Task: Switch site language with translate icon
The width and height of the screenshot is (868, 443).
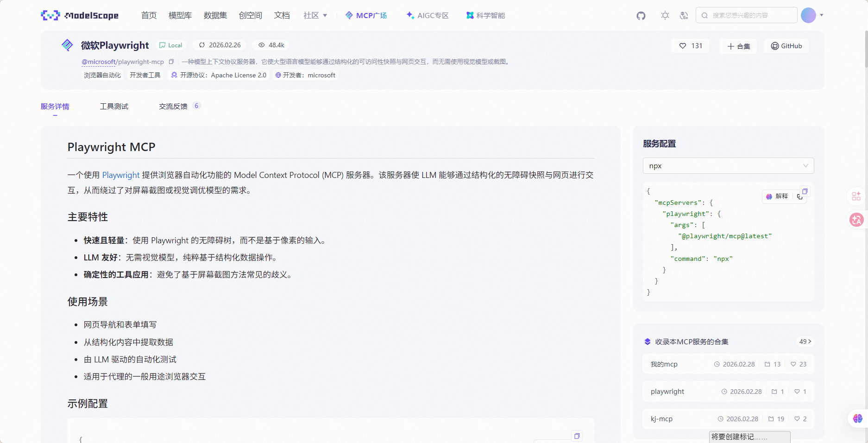Action: [x=684, y=15]
